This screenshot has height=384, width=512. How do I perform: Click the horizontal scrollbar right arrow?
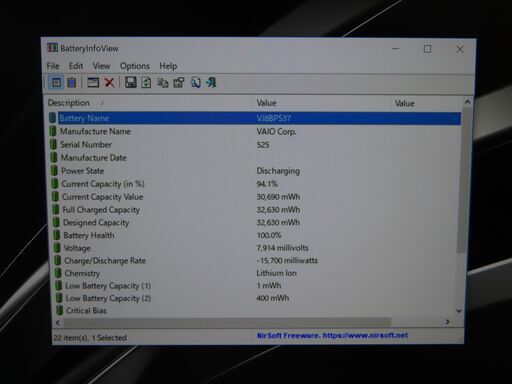(447, 322)
